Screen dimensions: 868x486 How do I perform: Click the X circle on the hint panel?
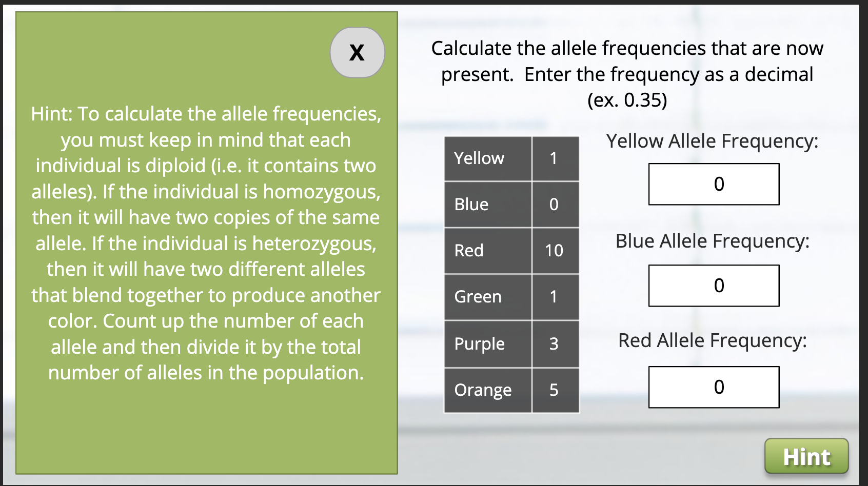click(357, 52)
